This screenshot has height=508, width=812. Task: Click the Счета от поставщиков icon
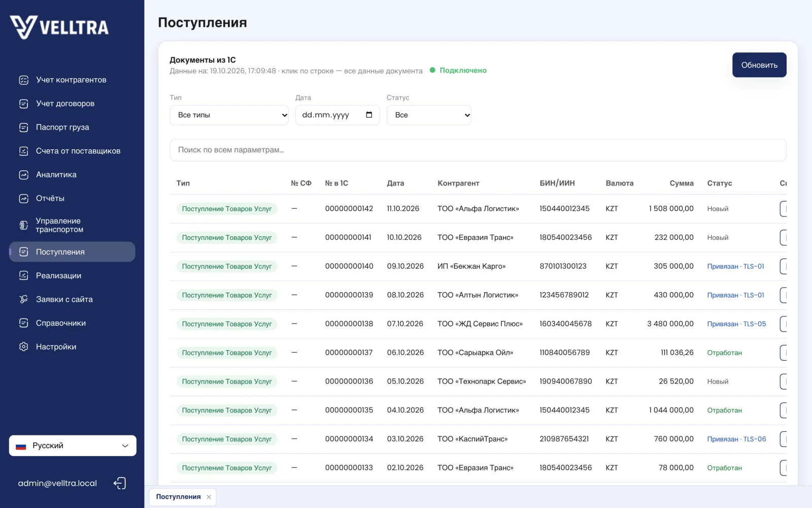click(x=23, y=151)
